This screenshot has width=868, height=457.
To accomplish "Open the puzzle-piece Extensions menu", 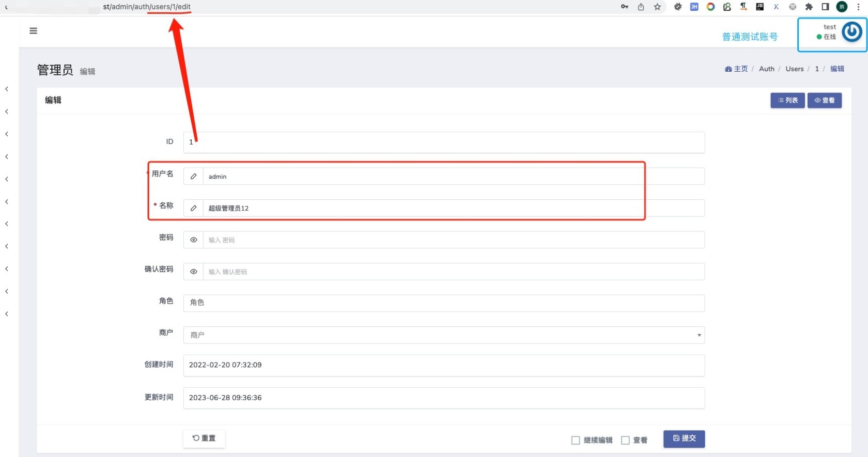I will point(809,7).
